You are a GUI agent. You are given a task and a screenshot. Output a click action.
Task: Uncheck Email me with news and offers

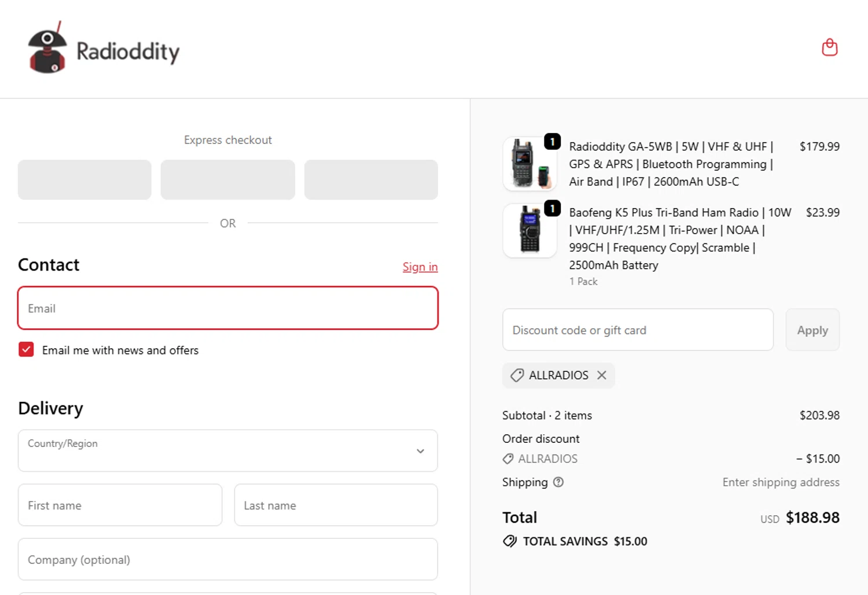point(26,350)
